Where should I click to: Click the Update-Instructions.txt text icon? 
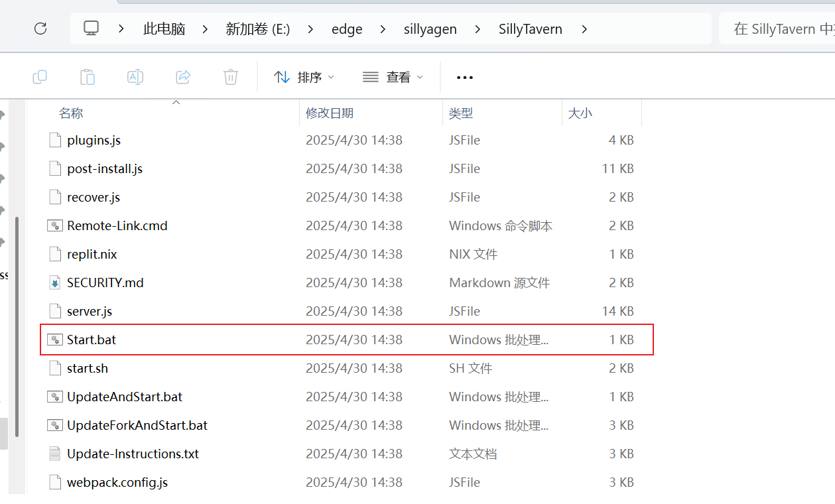pos(55,454)
